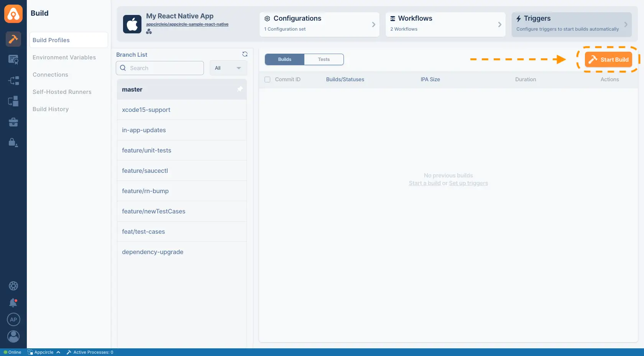Click the hammer icon beside Active Processes

coord(69,352)
